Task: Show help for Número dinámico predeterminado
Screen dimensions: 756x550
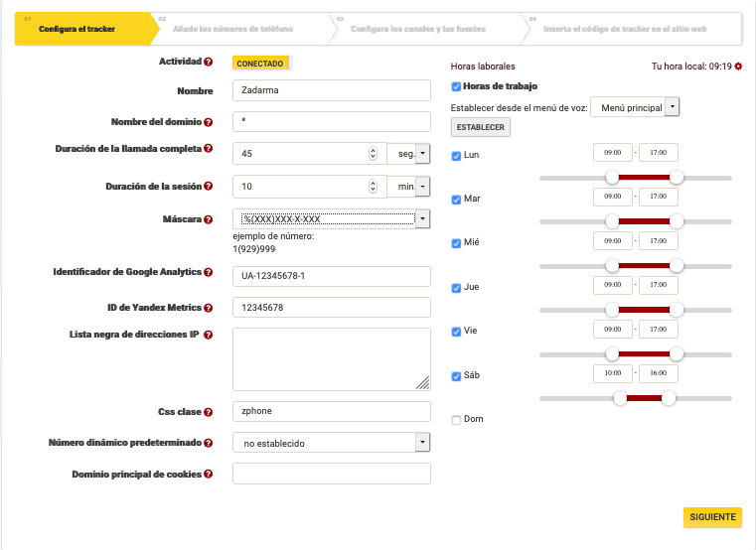Action: pos(208,443)
